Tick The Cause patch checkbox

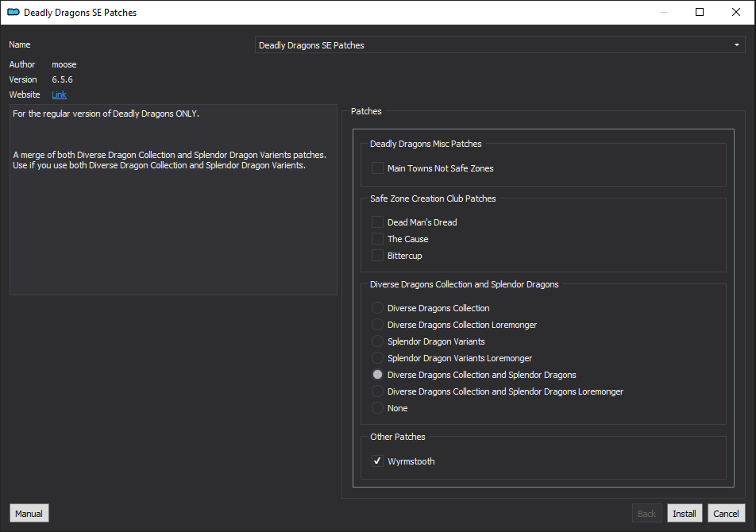[x=377, y=239]
